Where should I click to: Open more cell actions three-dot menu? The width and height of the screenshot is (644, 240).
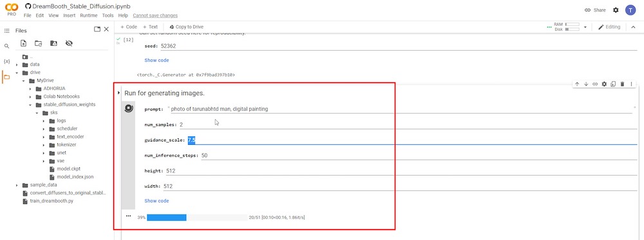[x=631, y=84]
